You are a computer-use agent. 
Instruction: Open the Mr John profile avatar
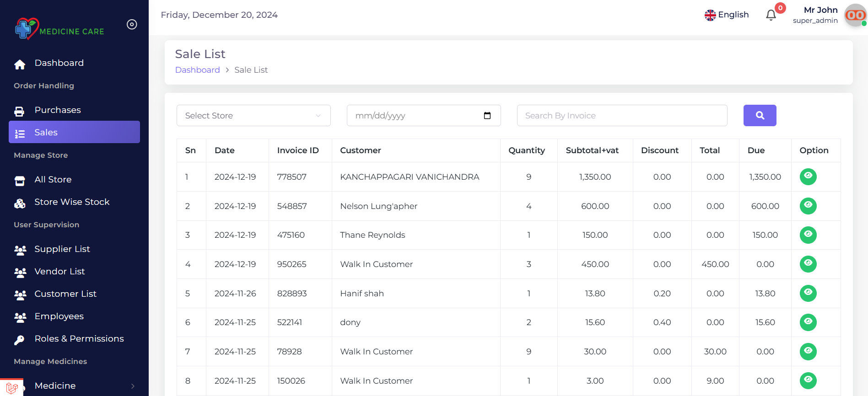click(x=855, y=16)
